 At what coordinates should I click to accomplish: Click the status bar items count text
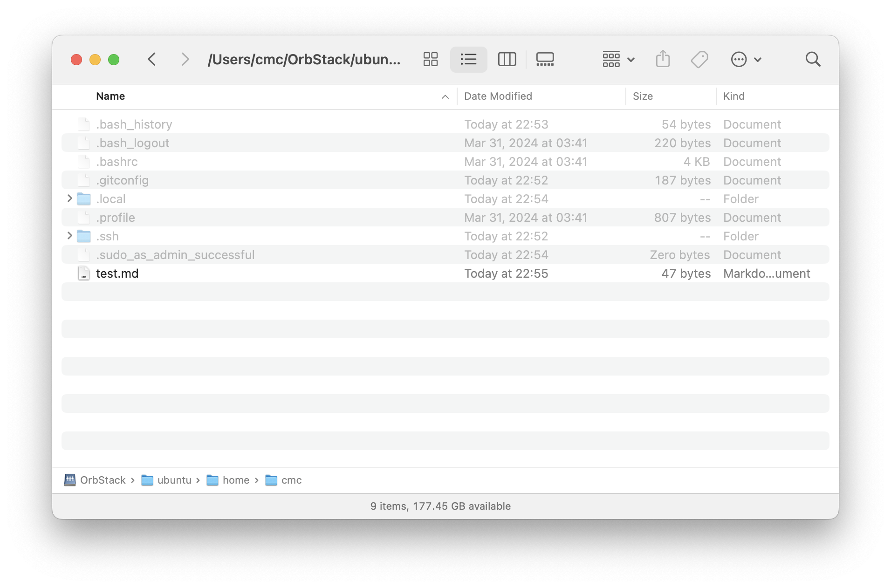[440, 506]
